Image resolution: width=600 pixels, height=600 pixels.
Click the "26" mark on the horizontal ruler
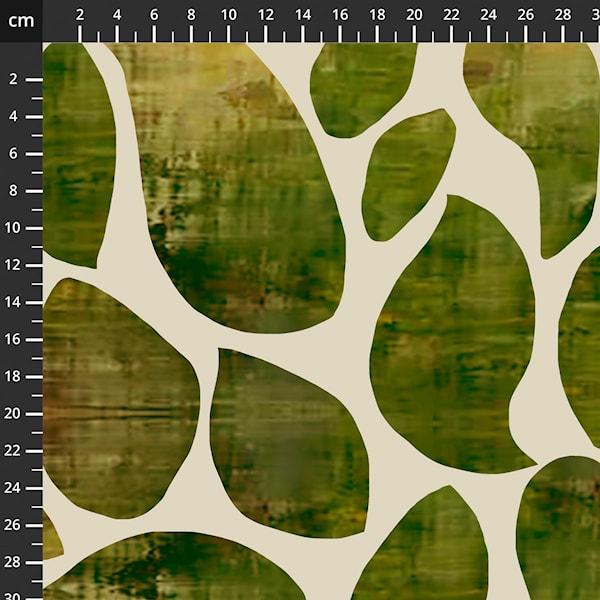(525, 15)
